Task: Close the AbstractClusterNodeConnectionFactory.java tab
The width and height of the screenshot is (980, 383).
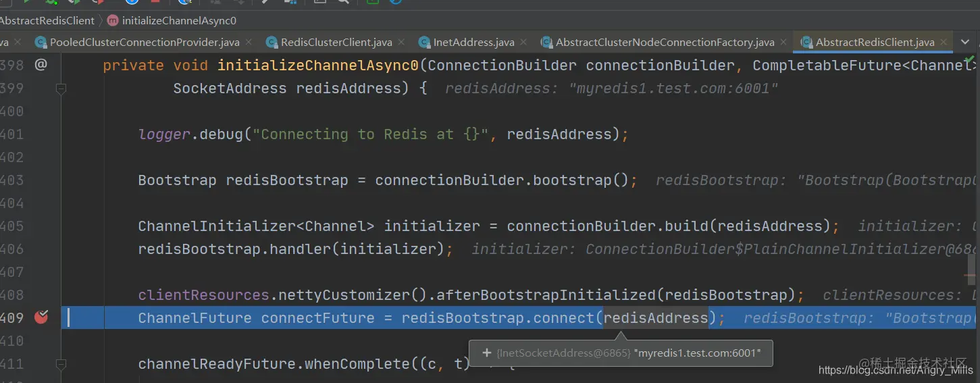Action: (785, 43)
